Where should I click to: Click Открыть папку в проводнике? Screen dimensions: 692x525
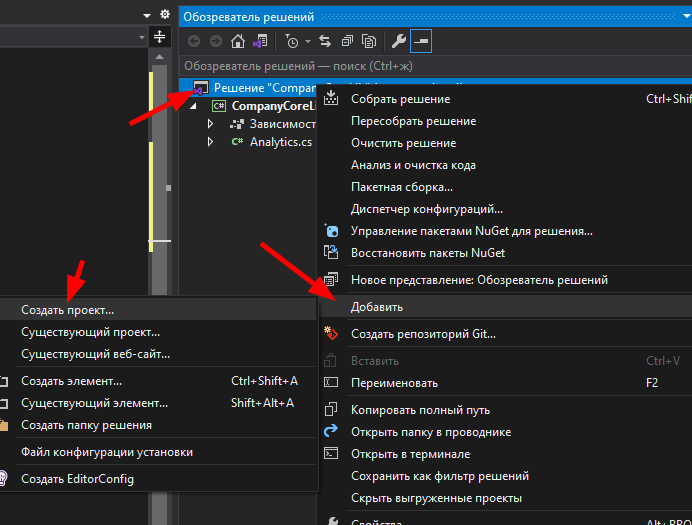click(430, 432)
